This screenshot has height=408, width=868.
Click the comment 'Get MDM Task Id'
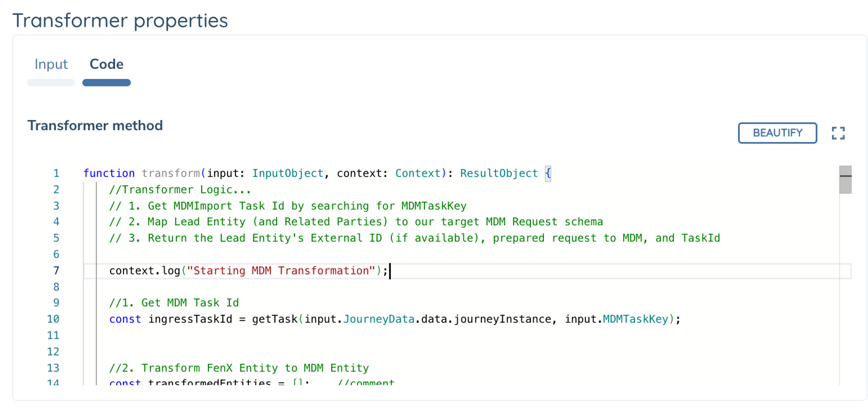click(x=173, y=303)
